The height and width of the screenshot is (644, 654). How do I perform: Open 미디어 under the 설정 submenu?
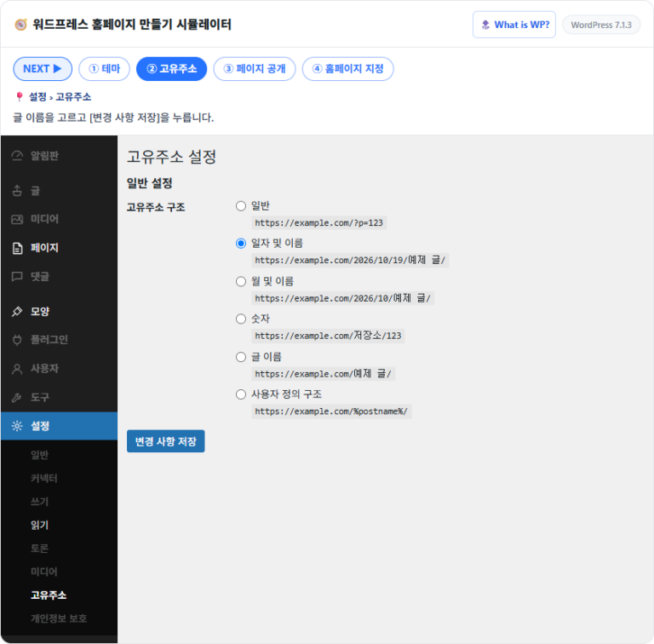click(x=43, y=572)
